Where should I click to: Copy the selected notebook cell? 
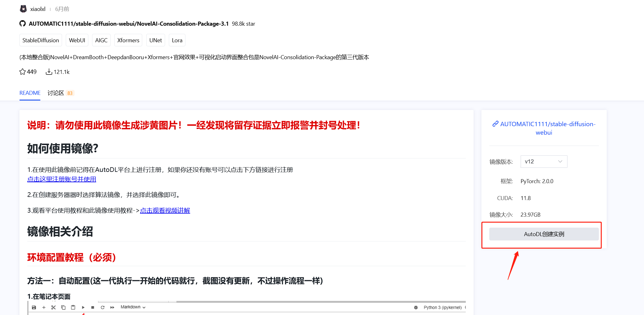63,308
